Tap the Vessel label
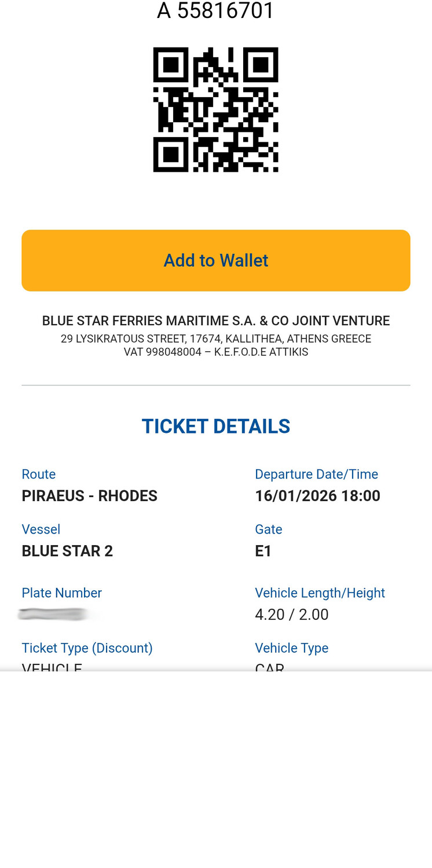432x868 pixels. pyautogui.click(x=41, y=529)
